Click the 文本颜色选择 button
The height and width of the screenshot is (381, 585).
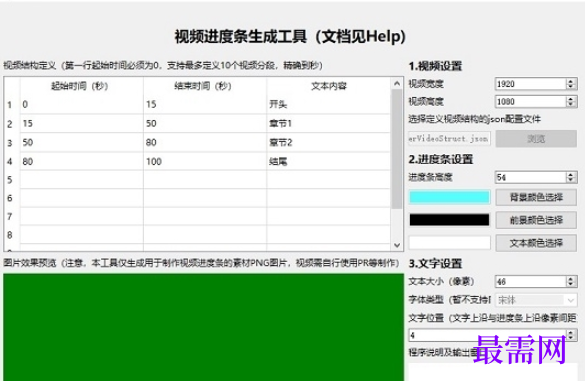coord(536,243)
